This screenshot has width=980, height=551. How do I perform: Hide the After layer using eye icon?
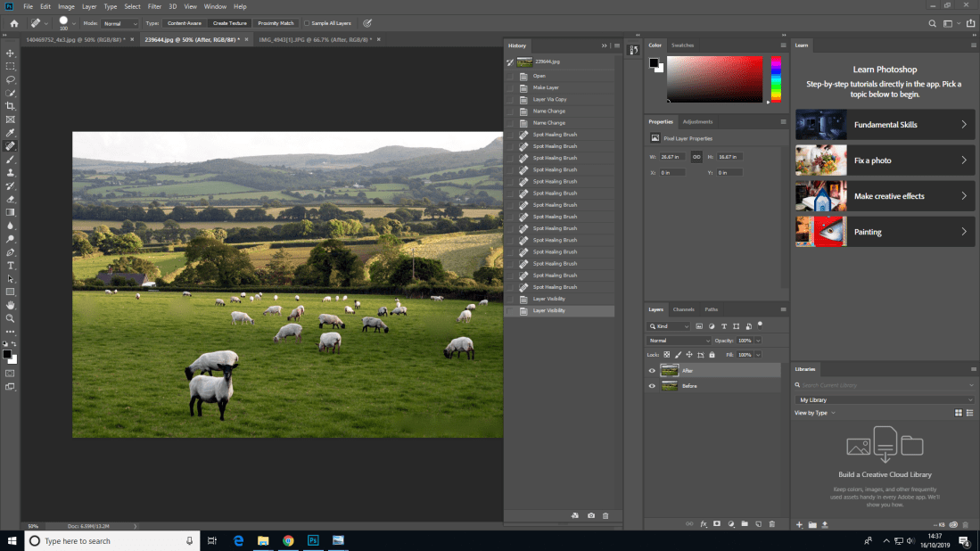pos(652,370)
